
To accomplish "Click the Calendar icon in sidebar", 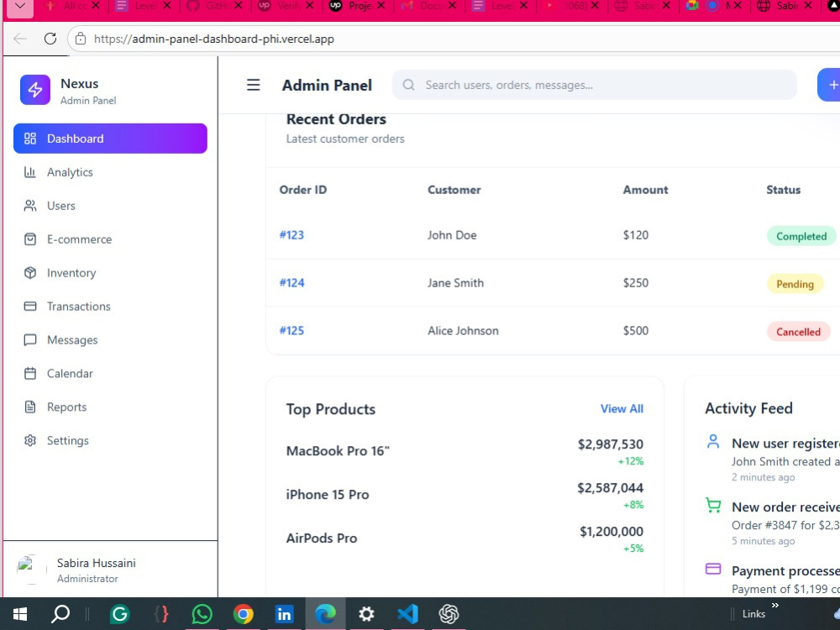I will (x=30, y=374).
